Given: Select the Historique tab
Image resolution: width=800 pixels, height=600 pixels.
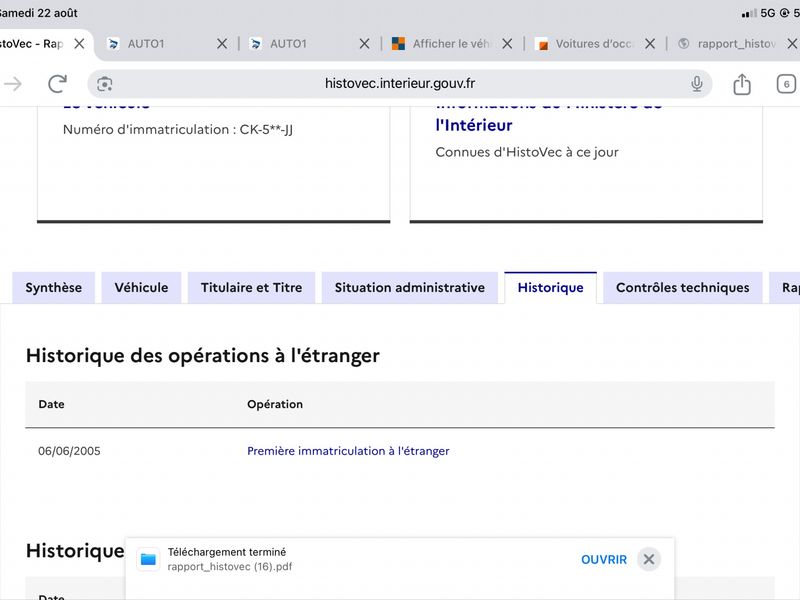Looking at the screenshot, I should [x=551, y=288].
